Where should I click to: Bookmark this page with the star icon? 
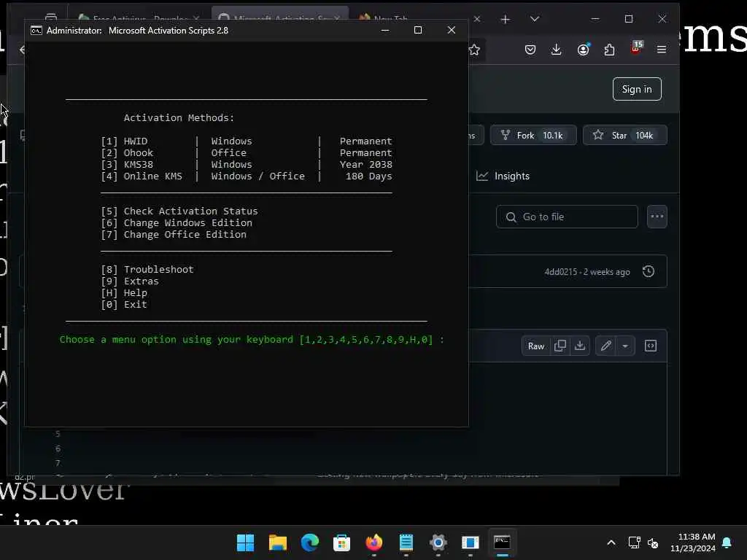click(x=474, y=50)
